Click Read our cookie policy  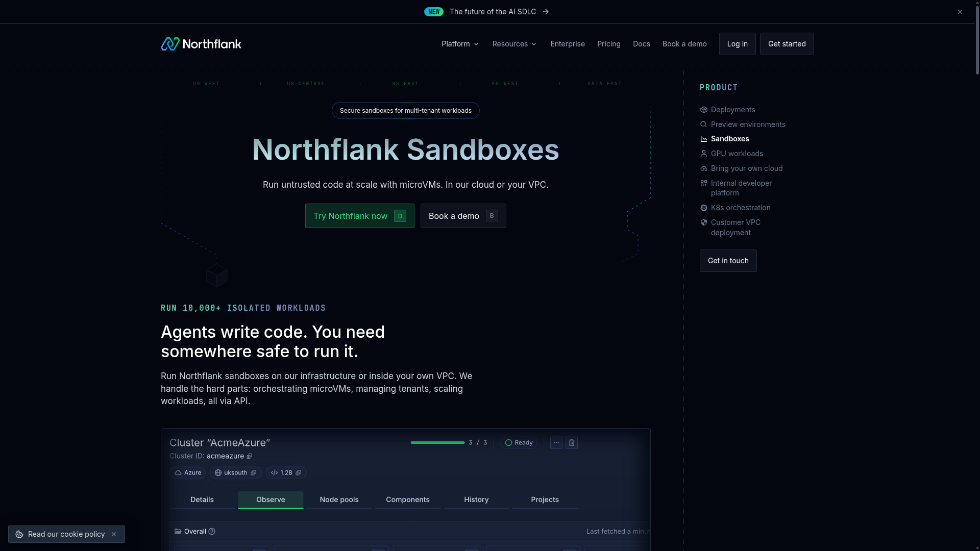click(66, 534)
